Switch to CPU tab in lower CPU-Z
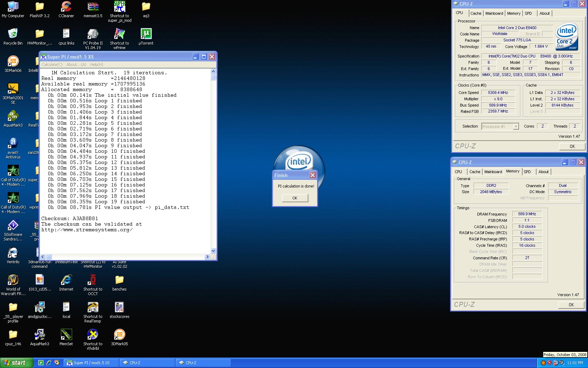 (x=458, y=172)
